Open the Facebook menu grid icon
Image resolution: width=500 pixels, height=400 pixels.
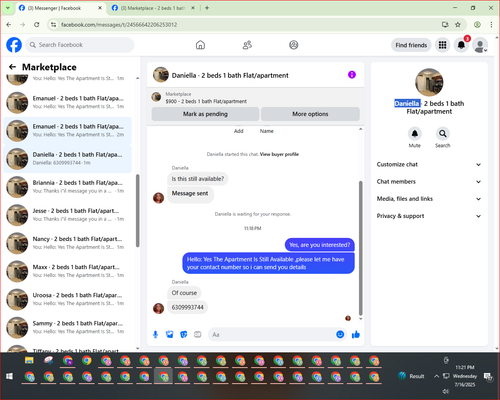(x=442, y=45)
